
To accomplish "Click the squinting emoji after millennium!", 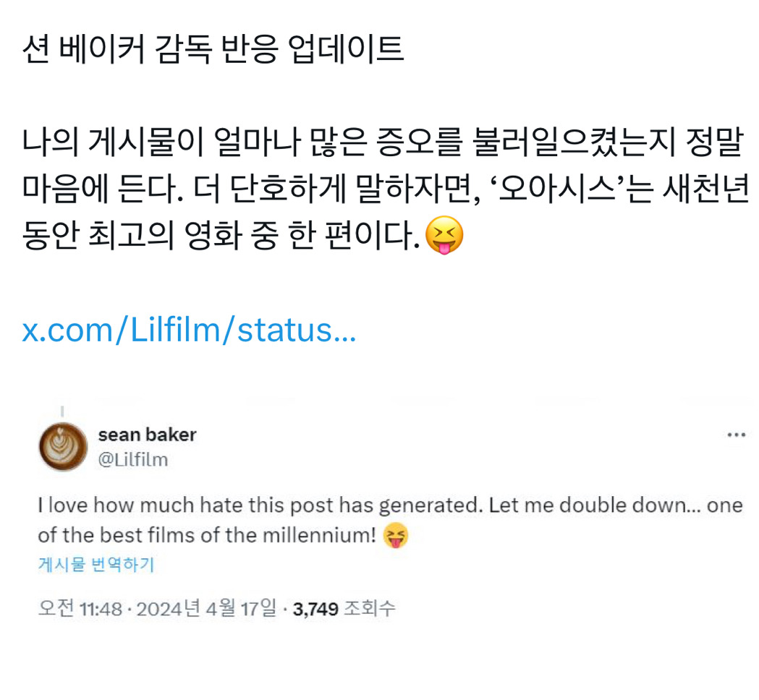I will pos(396,536).
